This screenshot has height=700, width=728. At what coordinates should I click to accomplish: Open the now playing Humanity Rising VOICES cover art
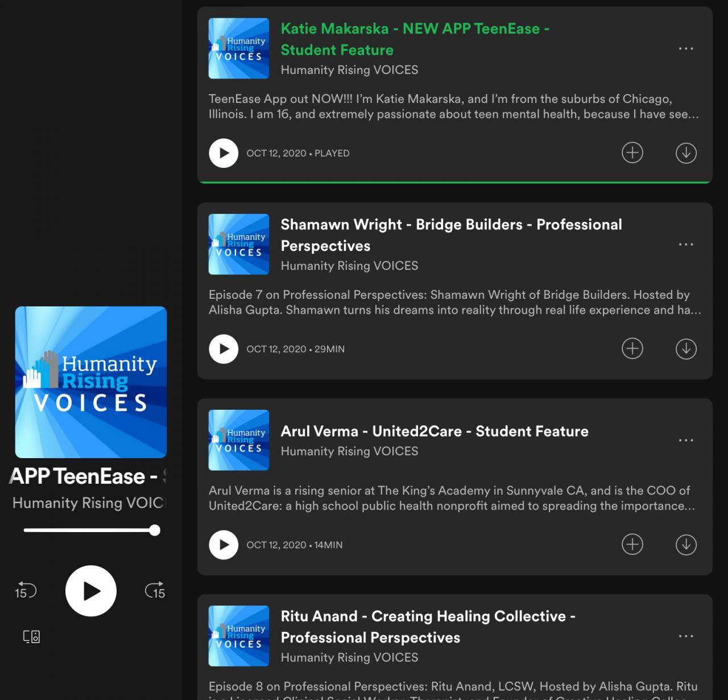click(x=91, y=382)
